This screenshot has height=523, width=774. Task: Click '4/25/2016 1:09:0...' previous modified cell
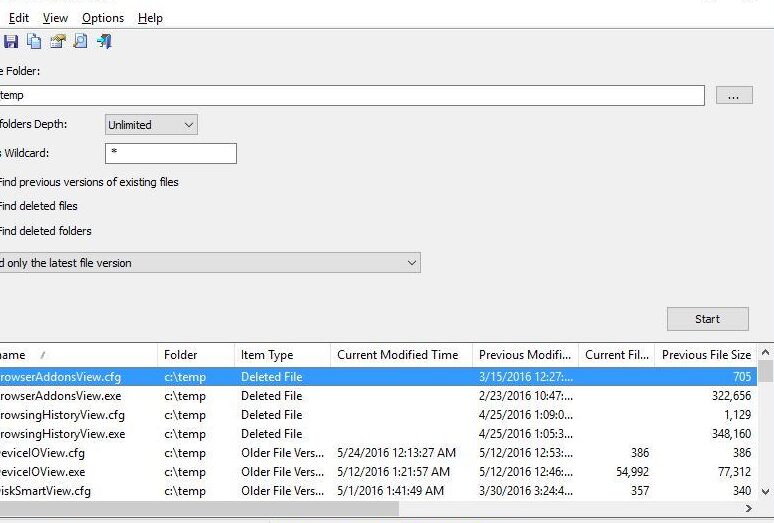coord(526,415)
